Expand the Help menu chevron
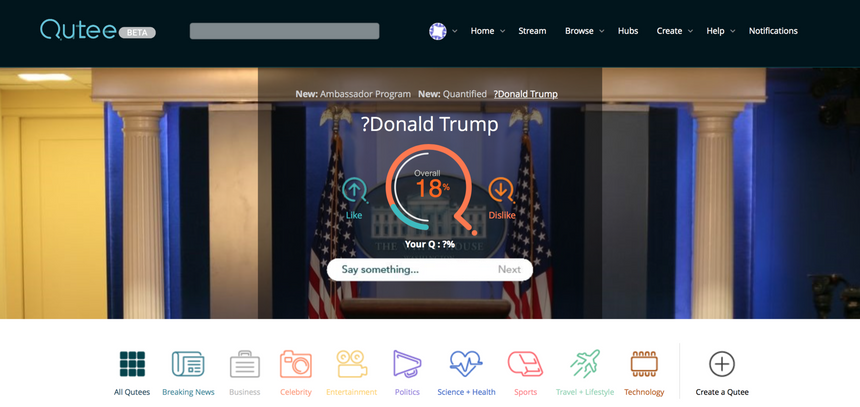Screen dimensions: 860x407 (x=733, y=31)
